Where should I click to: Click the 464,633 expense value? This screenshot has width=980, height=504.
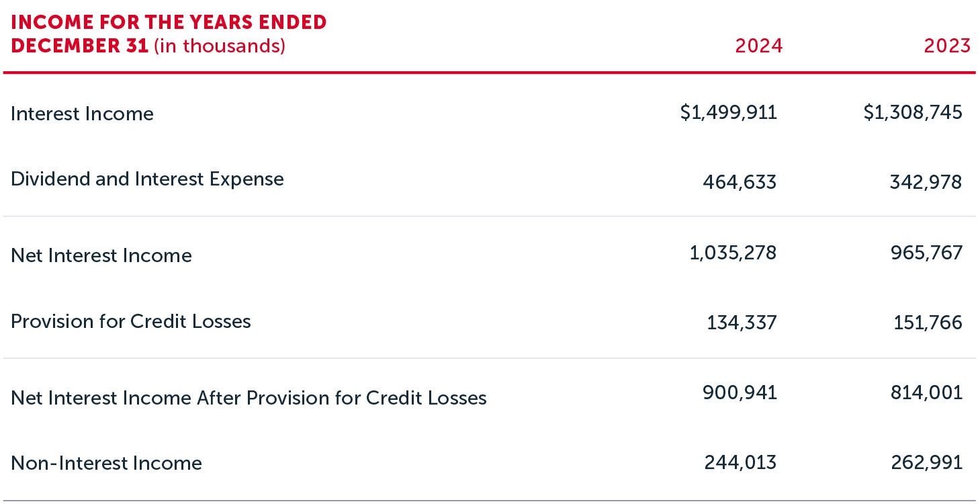point(740,182)
